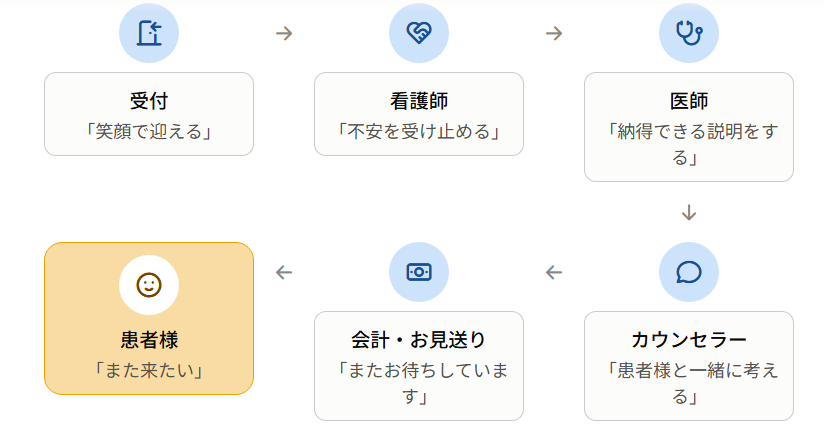Click the text 「笑顔で迎える」
This screenshot has height=431, width=824.
149,131
